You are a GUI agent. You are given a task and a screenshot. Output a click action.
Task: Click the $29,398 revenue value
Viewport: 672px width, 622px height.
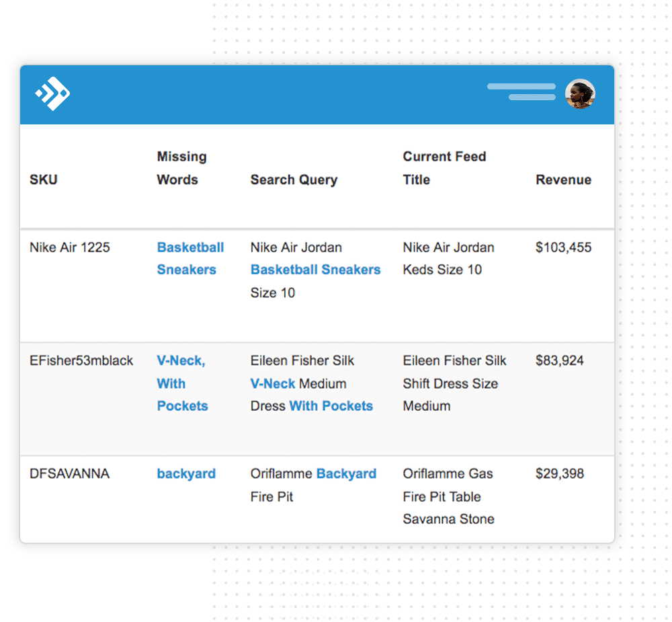pos(560,474)
